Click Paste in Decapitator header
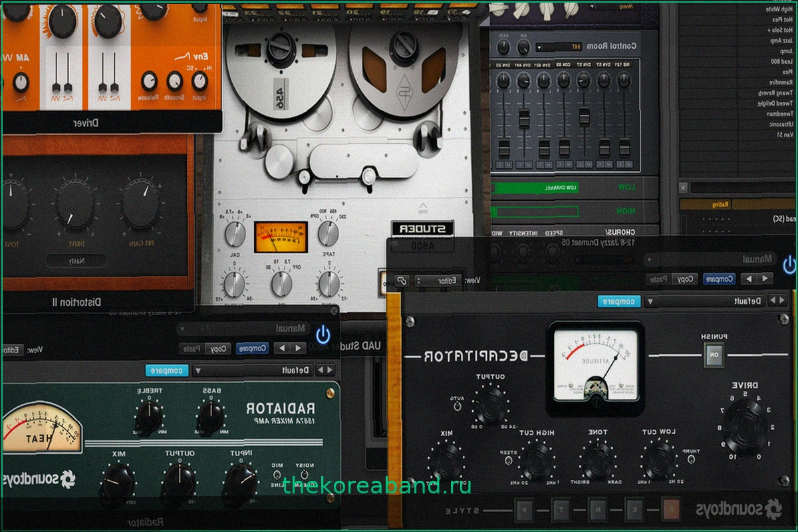 659,279
